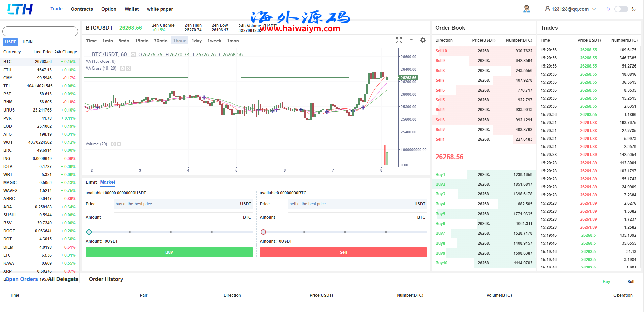Open customer support agent icon
The height and width of the screenshot is (312, 644).
pyautogui.click(x=526, y=9)
